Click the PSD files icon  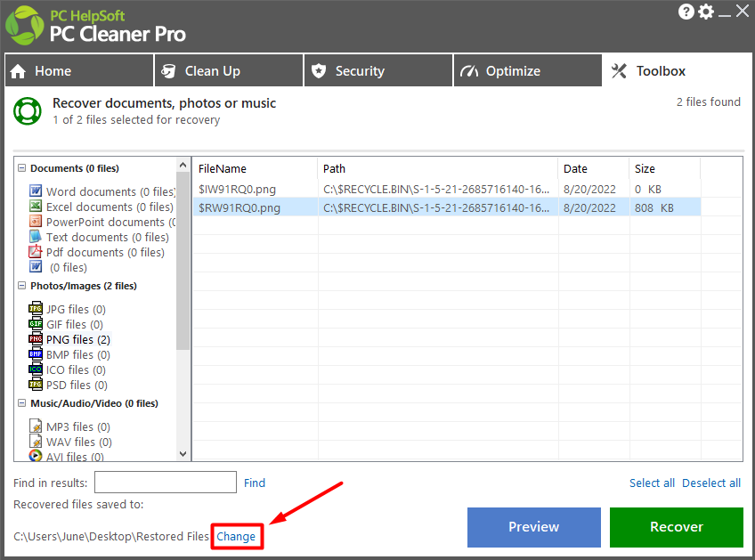[35, 385]
